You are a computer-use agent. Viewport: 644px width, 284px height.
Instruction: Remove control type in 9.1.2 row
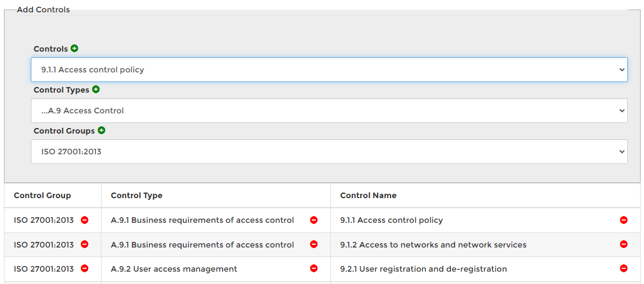(314, 244)
